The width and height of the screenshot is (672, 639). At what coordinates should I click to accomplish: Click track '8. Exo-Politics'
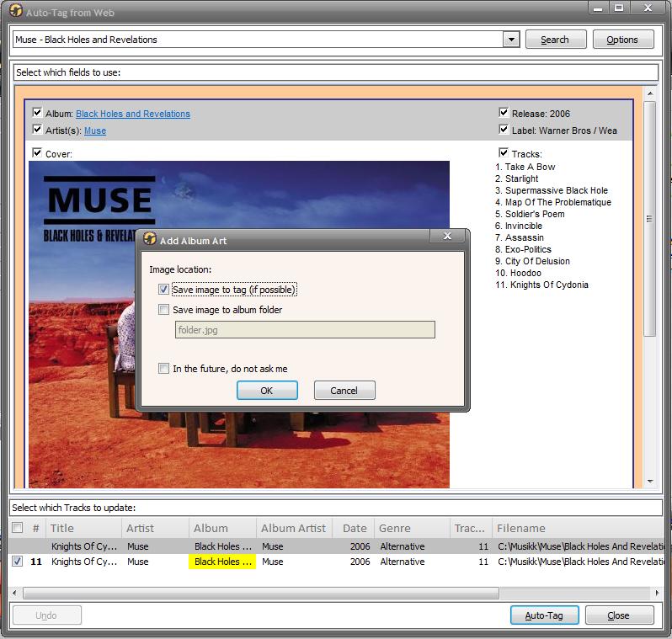[x=523, y=249]
